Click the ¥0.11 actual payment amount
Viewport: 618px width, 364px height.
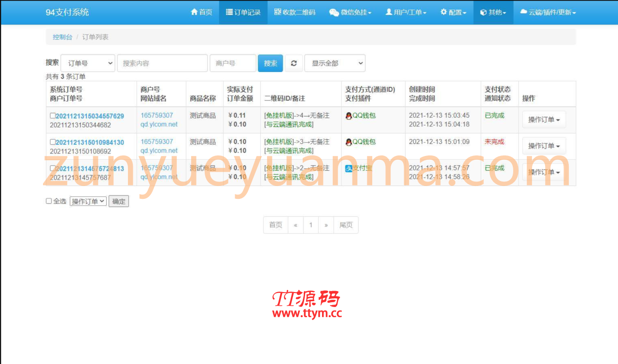coord(237,115)
